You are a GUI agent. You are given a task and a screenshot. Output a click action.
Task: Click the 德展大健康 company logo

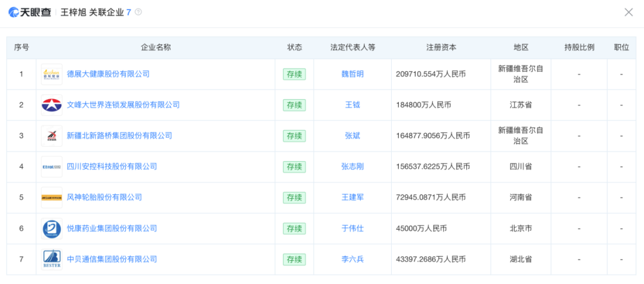52,75
